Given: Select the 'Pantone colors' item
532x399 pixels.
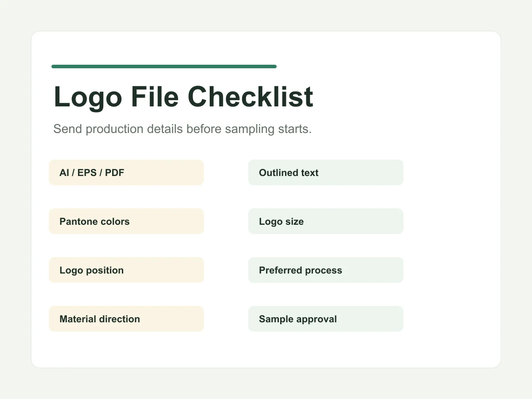Looking at the screenshot, I should coord(126,221).
